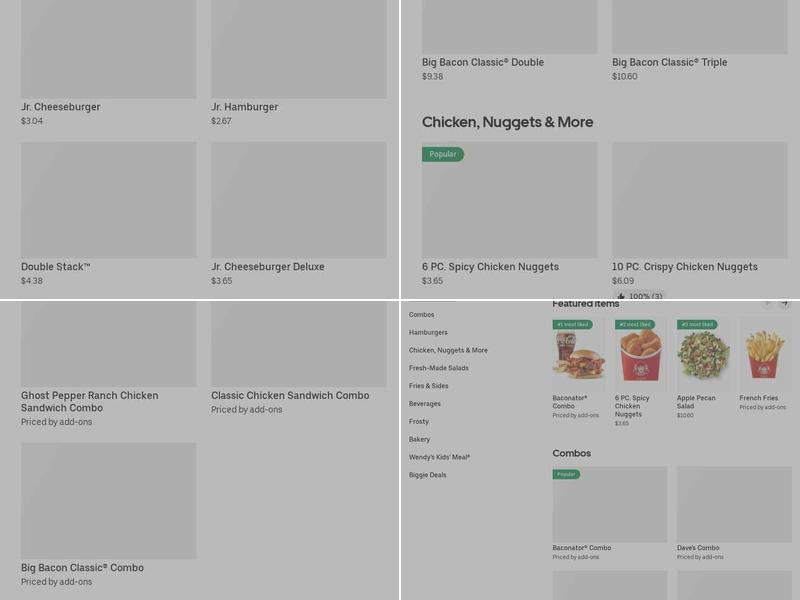This screenshot has height=600, width=800.
Task: Click the 10 PC. Crispy Chicken Nuggets image placeholder
Action: 699,200
